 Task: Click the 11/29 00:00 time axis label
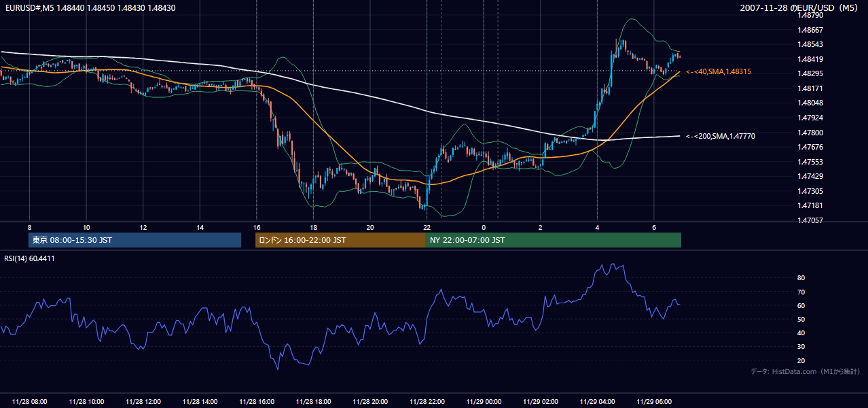[x=484, y=402]
